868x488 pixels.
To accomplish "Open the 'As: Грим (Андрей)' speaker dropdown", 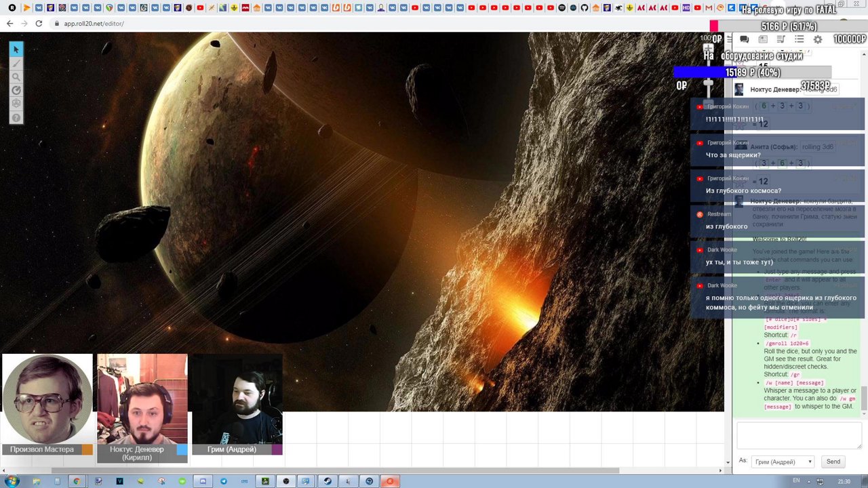I will coord(783,462).
